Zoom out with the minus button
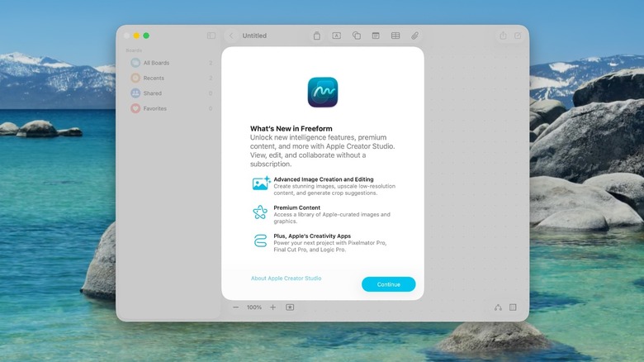The height and width of the screenshot is (362, 644). click(x=236, y=307)
